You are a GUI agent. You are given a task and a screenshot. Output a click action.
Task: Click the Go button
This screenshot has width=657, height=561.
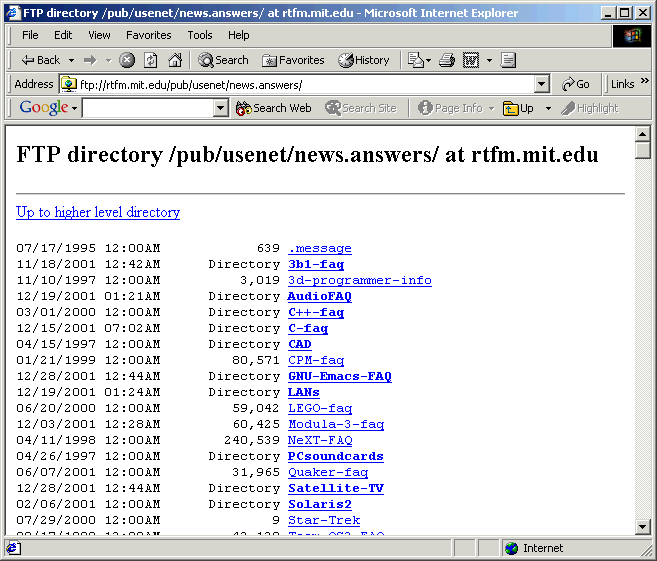pos(576,85)
